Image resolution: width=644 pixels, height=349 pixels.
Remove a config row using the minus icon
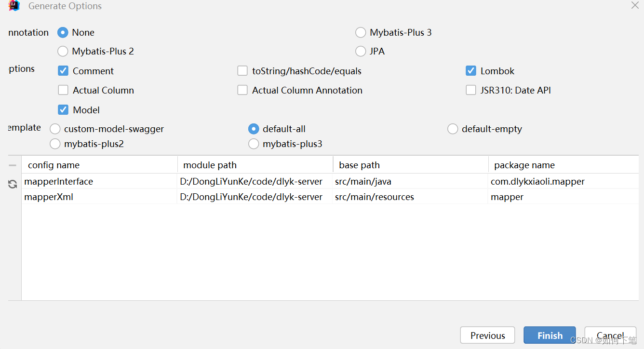(x=12, y=165)
